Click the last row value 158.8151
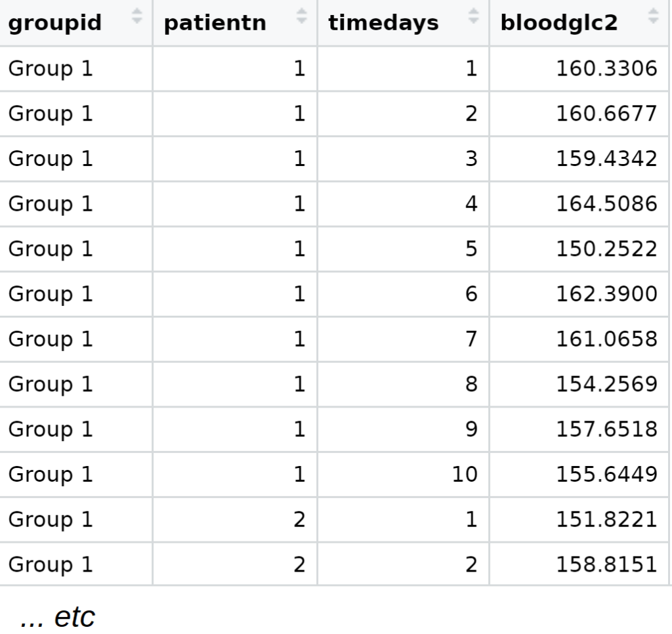Screen dimensions: 672x634 pyautogui.click(x=606, y=564)
